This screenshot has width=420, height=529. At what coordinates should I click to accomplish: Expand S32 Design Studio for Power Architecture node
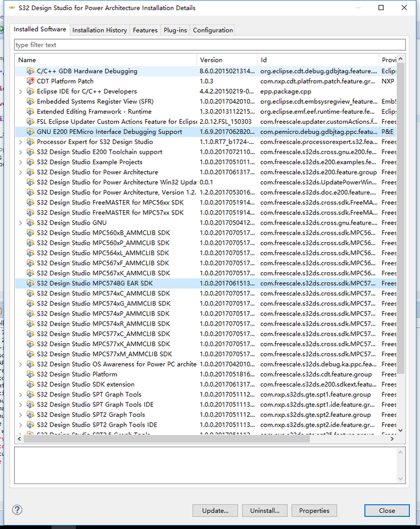pos(21,173)
